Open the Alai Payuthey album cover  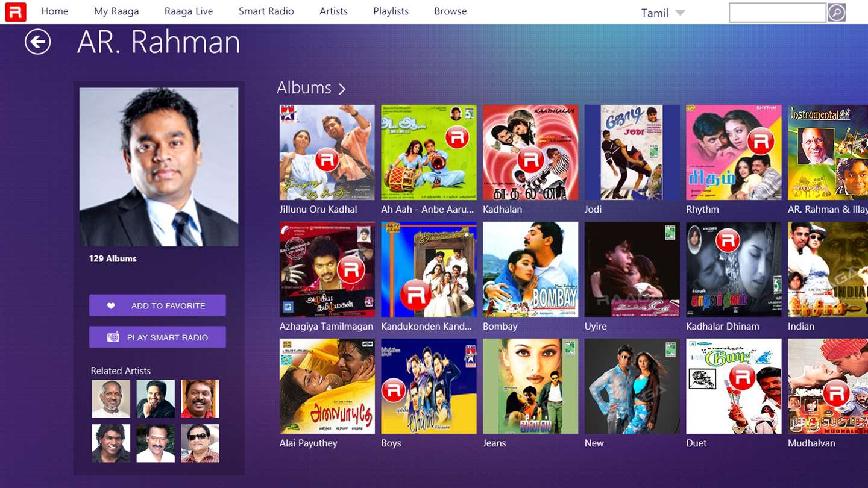(327, 386)
